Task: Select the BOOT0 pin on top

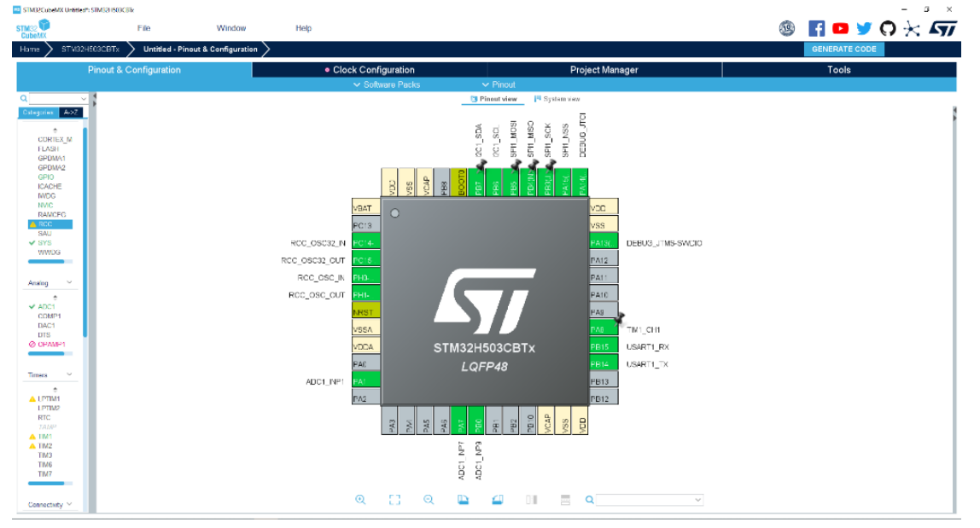Action: (x=458, y=183)
